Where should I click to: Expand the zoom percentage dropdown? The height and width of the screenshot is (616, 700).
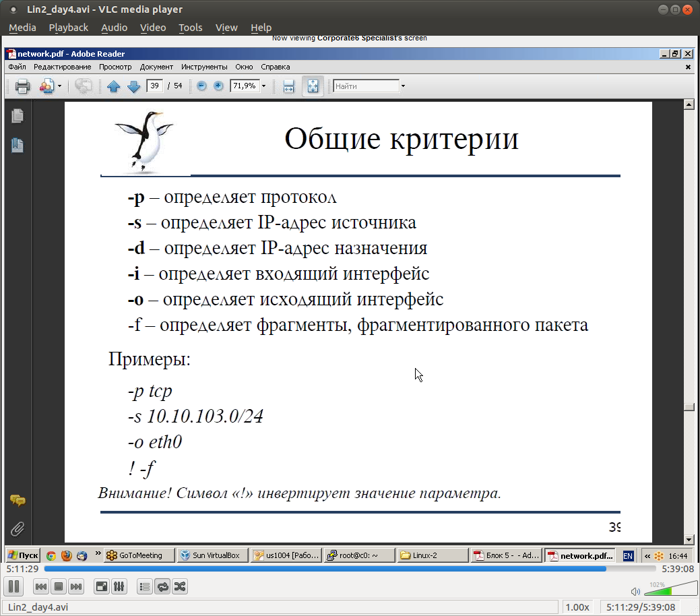(263, 86)
